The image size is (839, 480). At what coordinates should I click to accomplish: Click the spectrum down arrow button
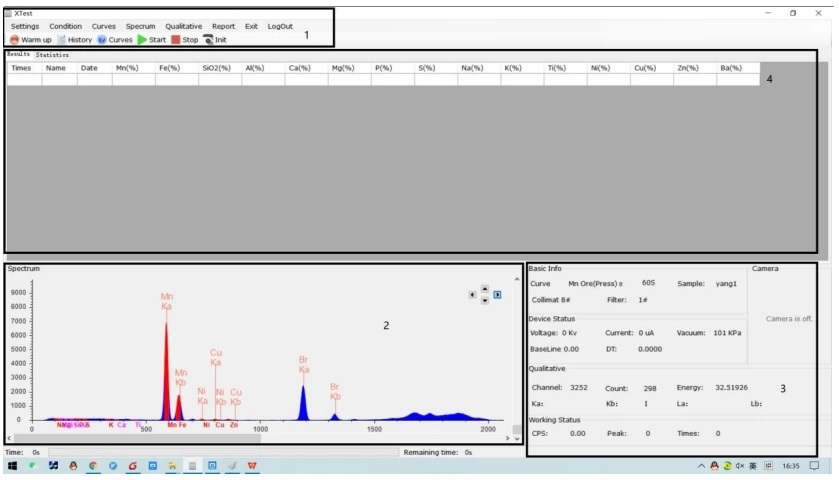[485, 301]
